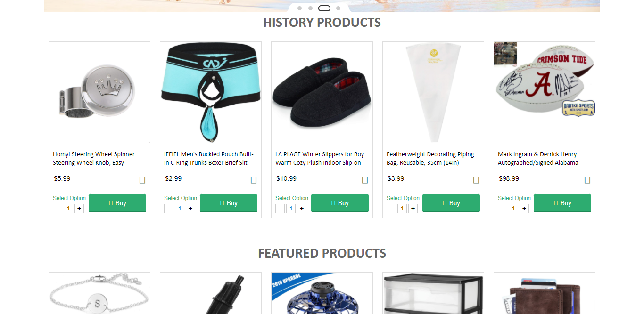Open Select Option for Featherweight Piping Bag

pos(403,198)
